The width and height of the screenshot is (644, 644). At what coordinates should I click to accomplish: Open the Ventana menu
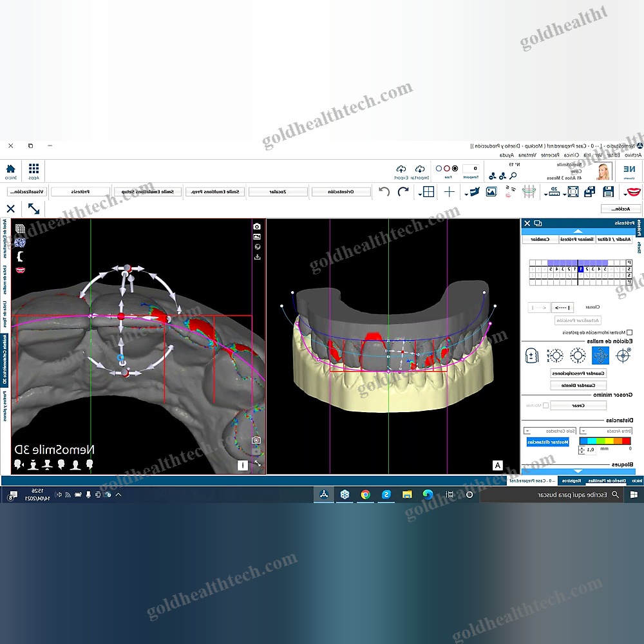click(x=527, y=155)
